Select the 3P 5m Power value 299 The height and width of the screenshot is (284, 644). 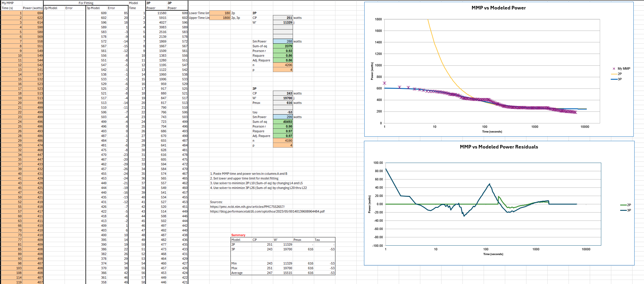[x=283, y=117]
